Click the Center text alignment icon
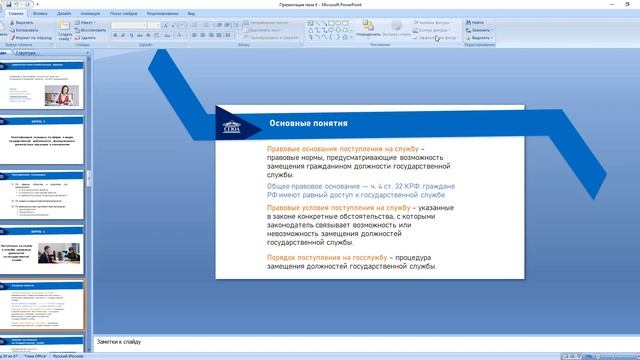This screenshot has width=640, height=360. [x=203, y=36]
